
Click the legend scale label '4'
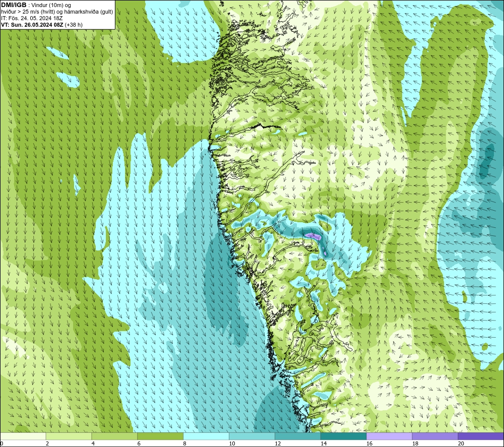click(93, 443)
